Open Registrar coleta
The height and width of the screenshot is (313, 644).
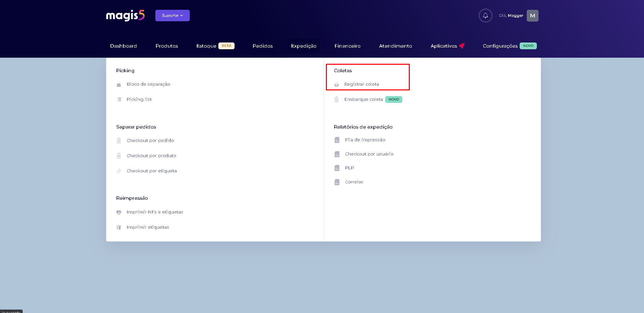362,84
